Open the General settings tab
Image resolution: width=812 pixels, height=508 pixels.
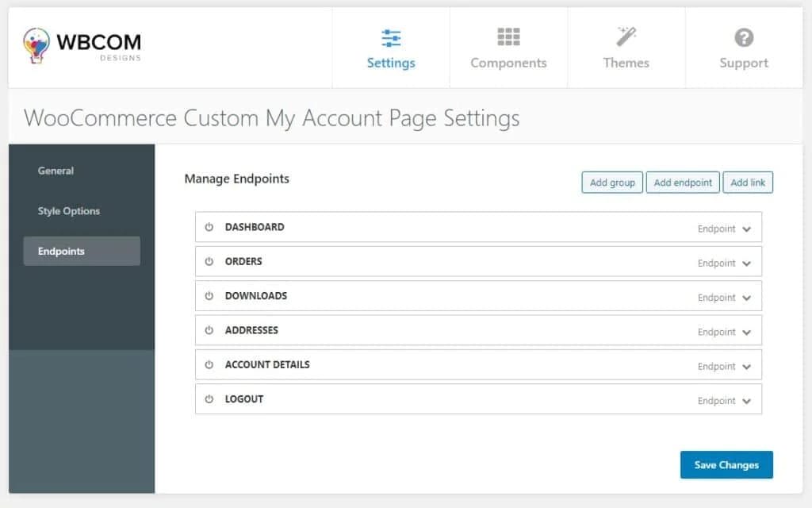[56, 171]
